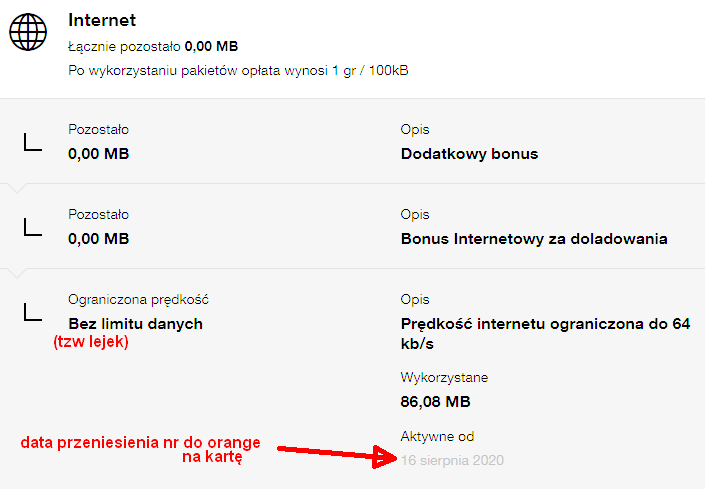Click the fee note about 1 gr / 100kB
This screenshot has width=705, height=489.
point(238,70)
